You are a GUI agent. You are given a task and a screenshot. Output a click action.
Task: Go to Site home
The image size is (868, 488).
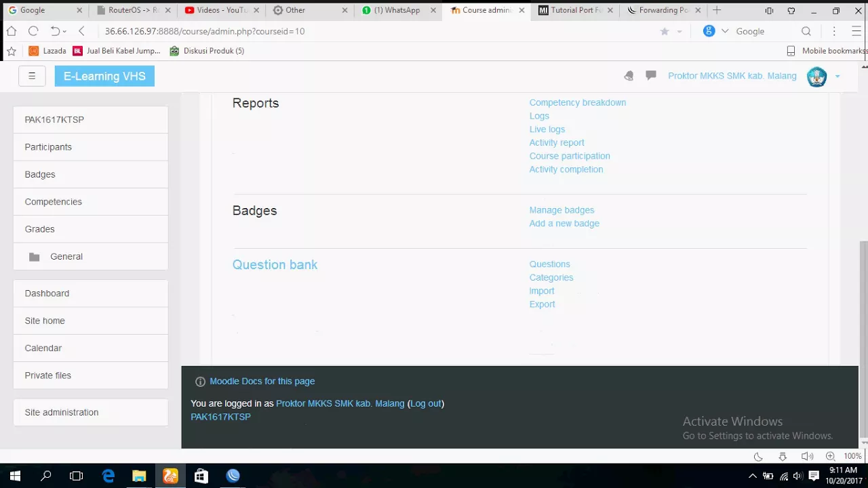click(91, 321)
